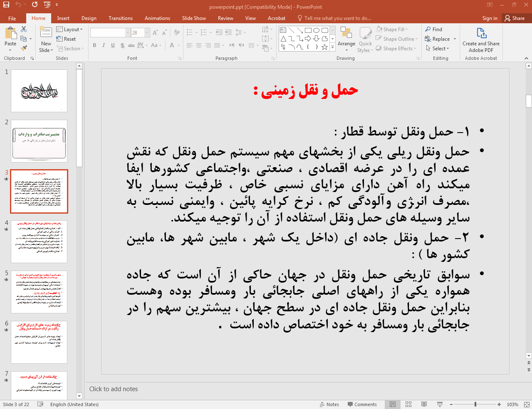Click Create and Share Adobe PDF icon

pyautogui.click(x=481, y=33)
